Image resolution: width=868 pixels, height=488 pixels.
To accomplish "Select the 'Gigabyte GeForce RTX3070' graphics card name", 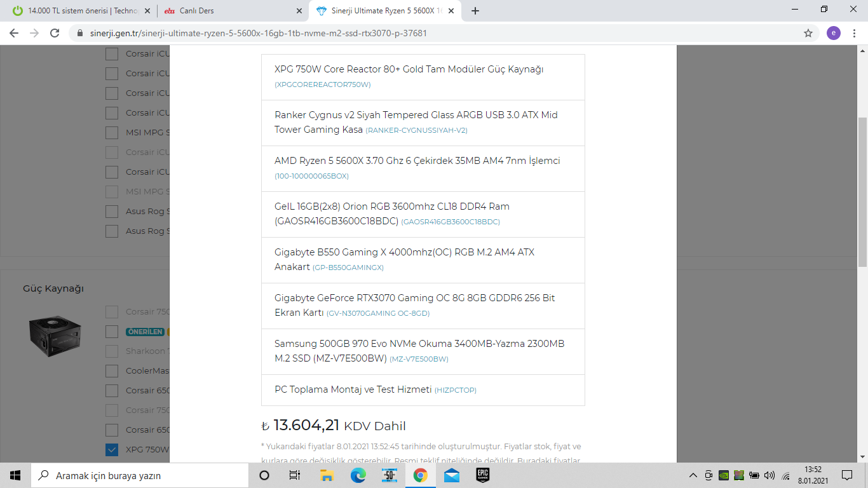I will click(415, 306).
